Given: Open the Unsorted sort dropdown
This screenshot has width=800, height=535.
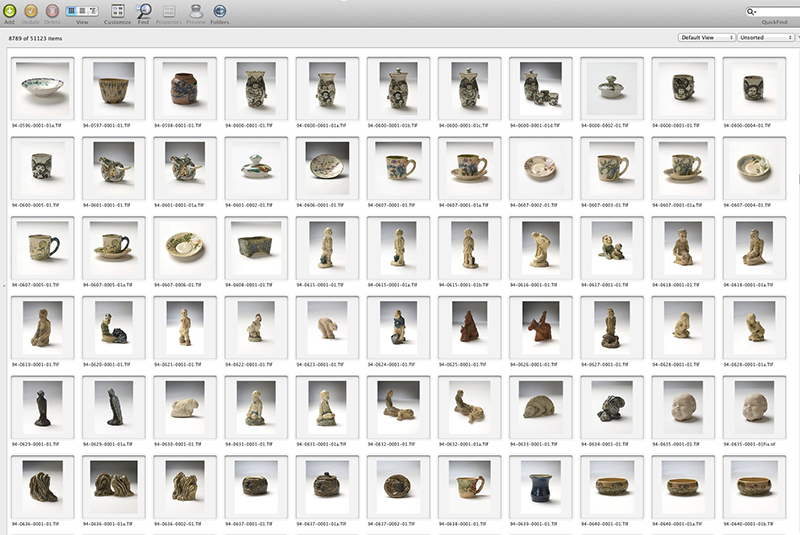Looking at the screenshot, I should coord(764,37).
